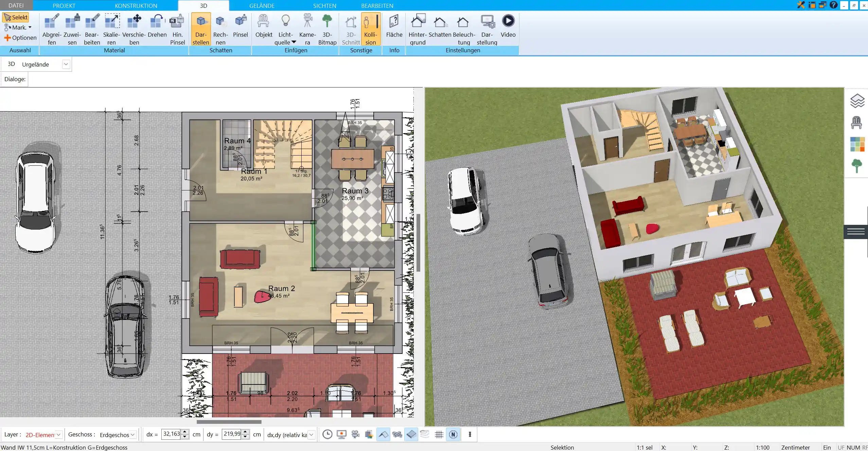Open the Mark. dropdown menu
The image size is (868, 451).
pyautogui.click(x=18, y=28)
